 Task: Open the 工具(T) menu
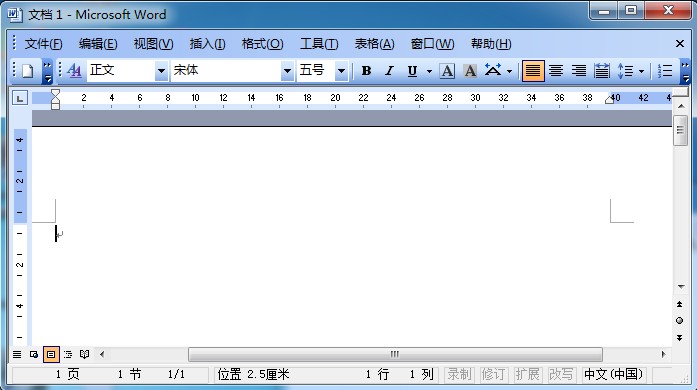tap(319, 44)
